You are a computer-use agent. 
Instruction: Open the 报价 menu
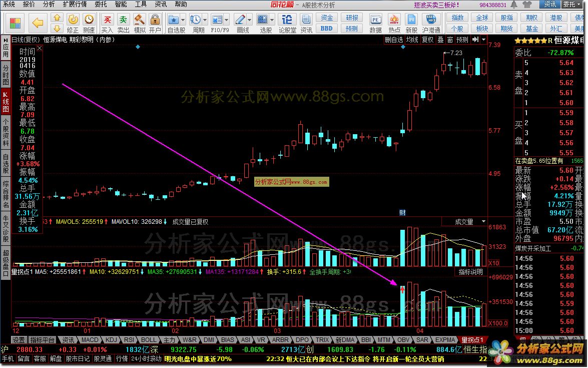(x=29, y=4)
